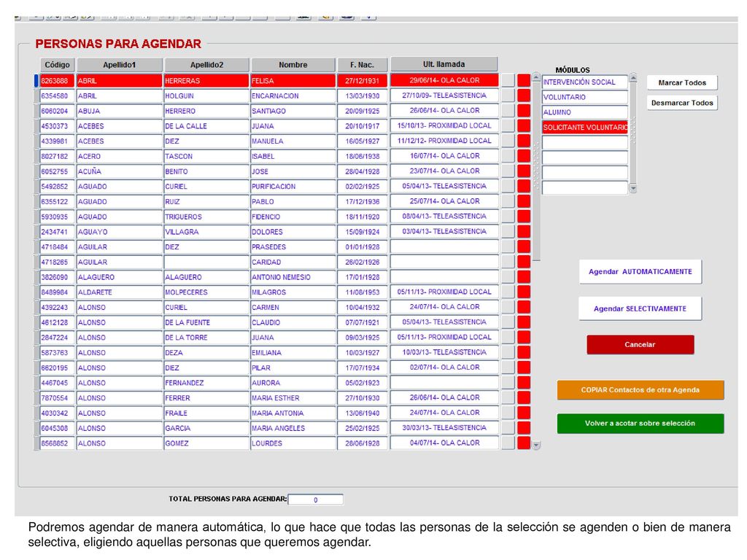Click the F. Nac. column header
This screenshot has width=747, height=560.
(x=362, y=65)
